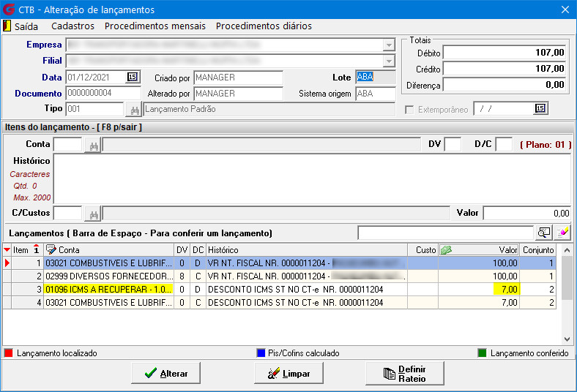Click the Definir Rateio button
Screen dimensions: 577x392
[x=405, y=373]
